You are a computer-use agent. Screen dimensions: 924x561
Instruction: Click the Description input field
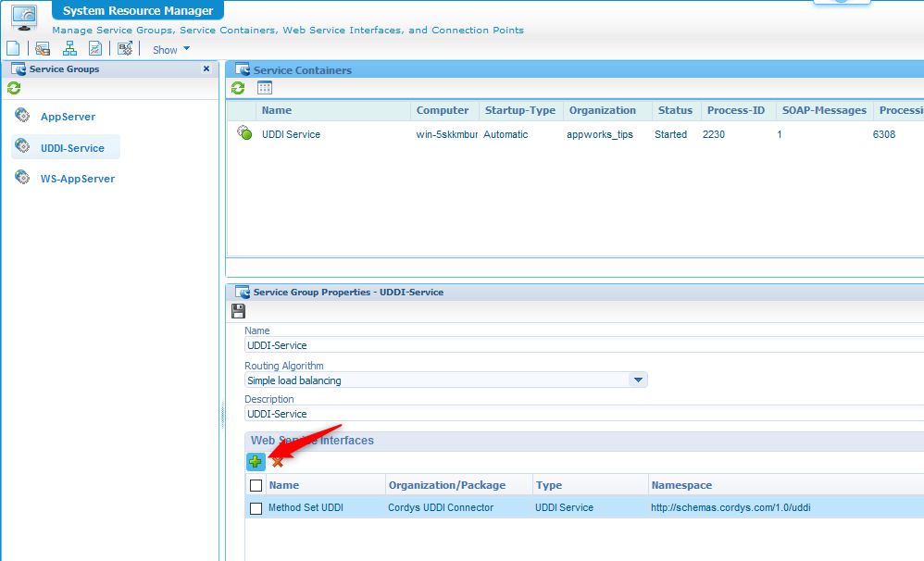[x=556, y=414]
